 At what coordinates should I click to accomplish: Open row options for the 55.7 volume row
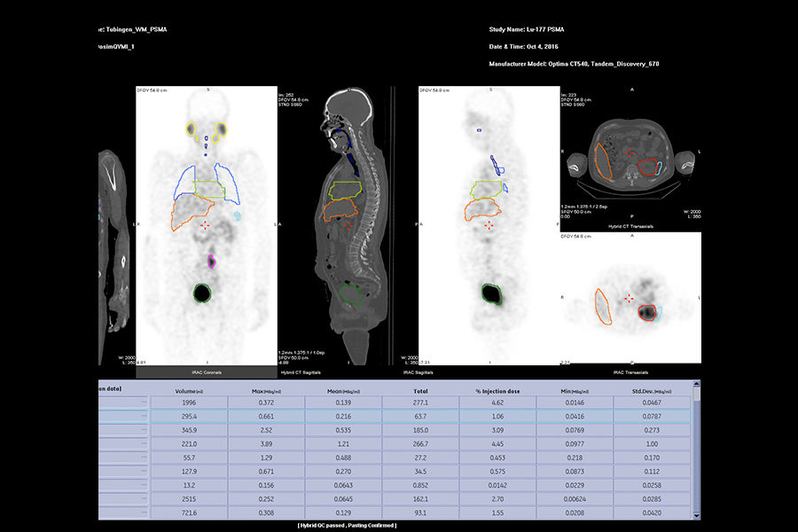142,458
